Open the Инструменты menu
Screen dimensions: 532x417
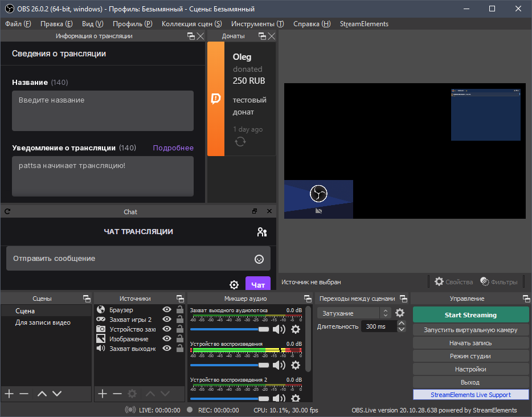point(257,24)
